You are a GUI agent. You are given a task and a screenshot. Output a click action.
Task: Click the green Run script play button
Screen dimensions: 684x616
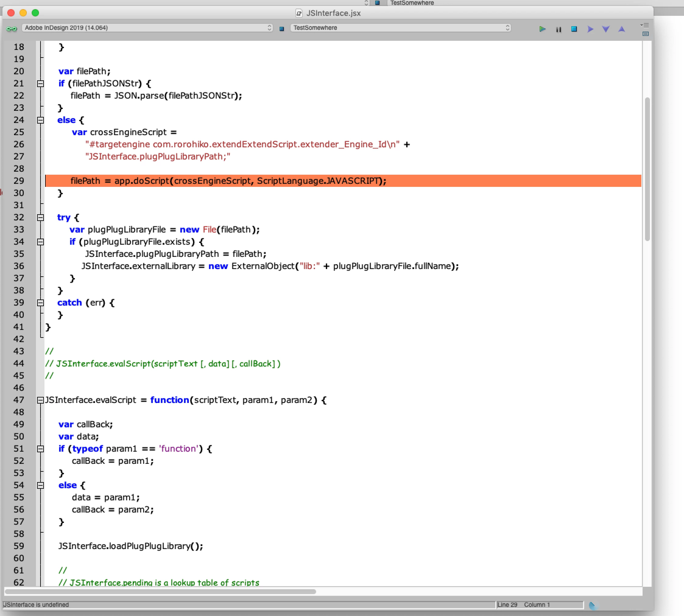[x=542, y=29]
